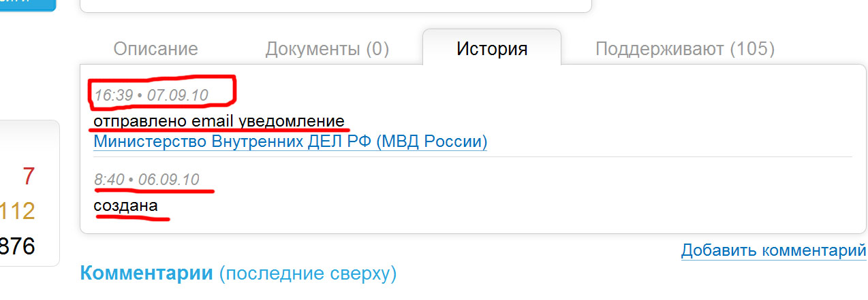Viewport: 868px width, 300px height.
Task: Click the orange counter showing 112
Action: tap(17, 212)
